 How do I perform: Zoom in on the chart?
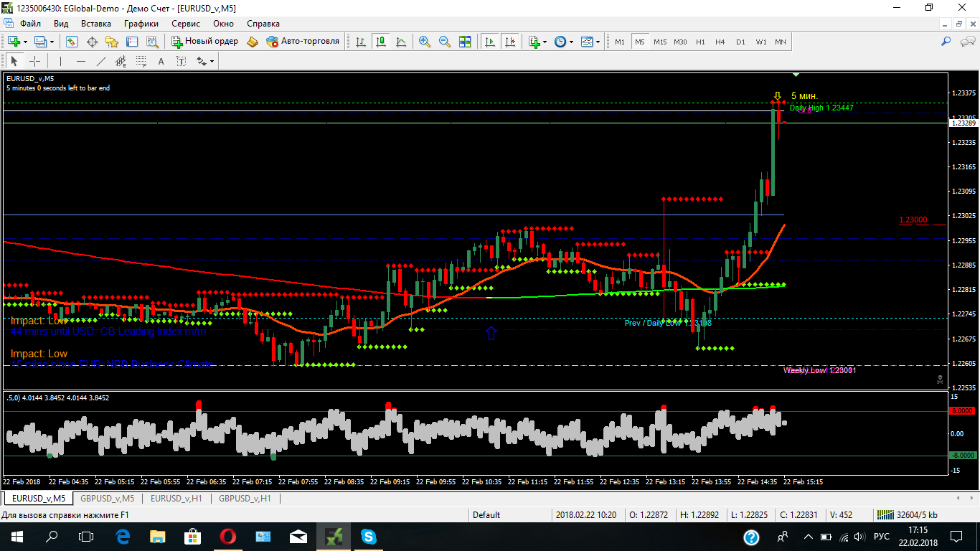425,42
